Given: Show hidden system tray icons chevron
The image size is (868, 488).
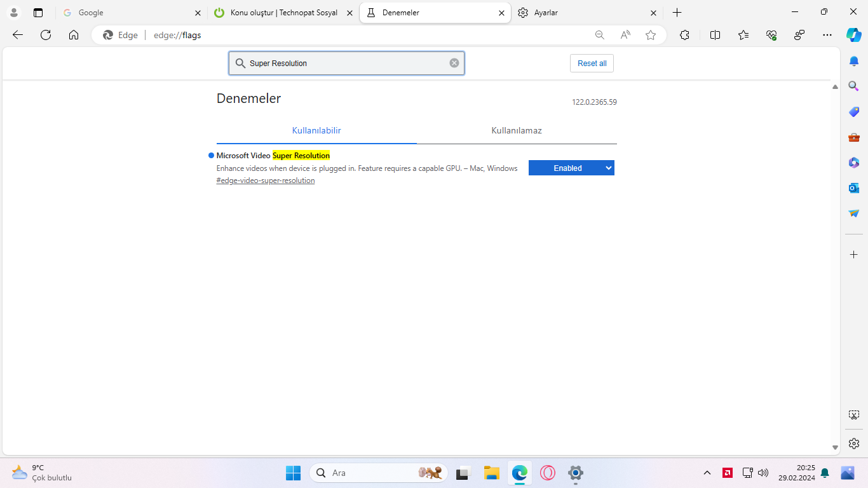Looking at the screenshot, I should pyautogui.click(x=707, y=473).
